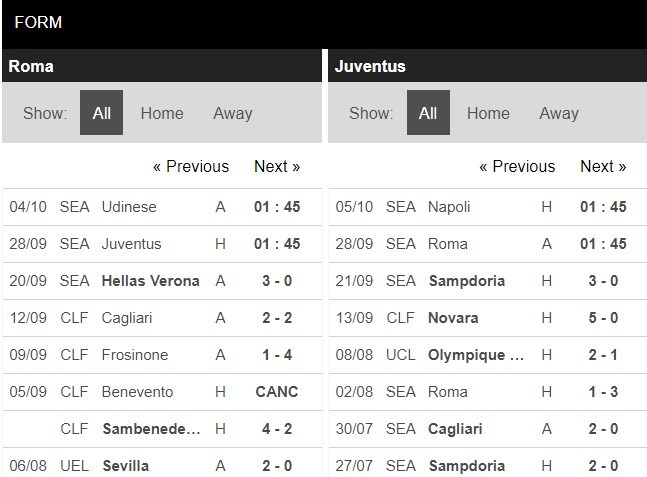Image resolution: width=647 pixels, height=477 pixels.
Task: Open Frosinone 1 - 4 match result
Action: tap(277, 355)
